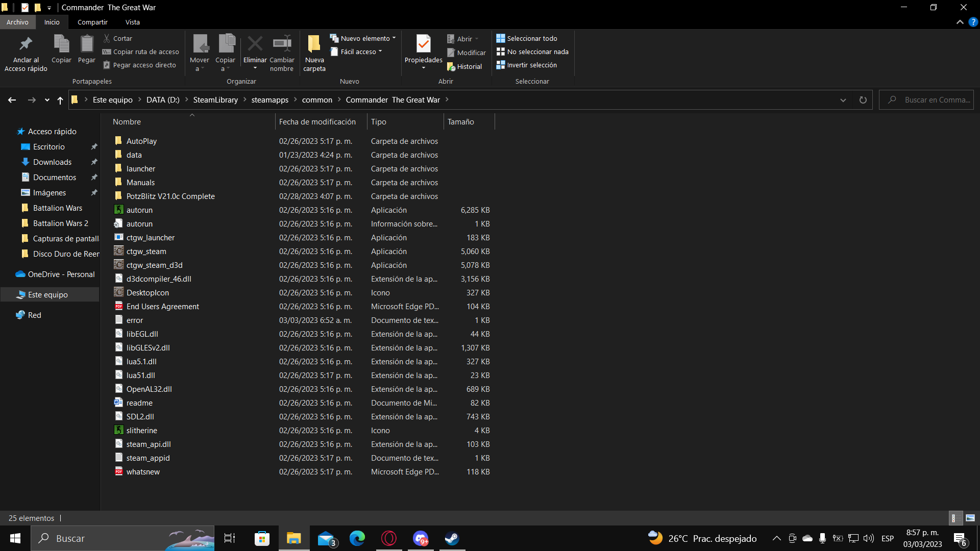Go up one folder level with the arrow
This screenshot has width=980, height=551.
60,100
